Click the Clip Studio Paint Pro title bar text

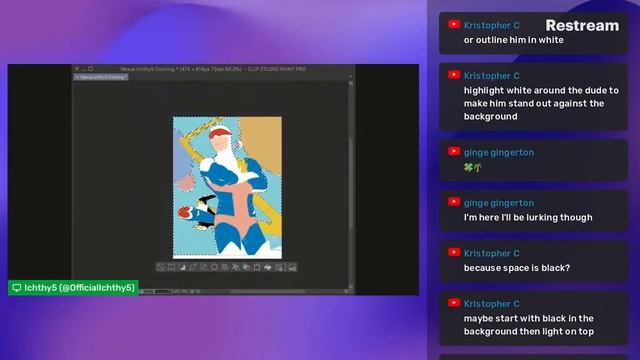tap(213, 69)
